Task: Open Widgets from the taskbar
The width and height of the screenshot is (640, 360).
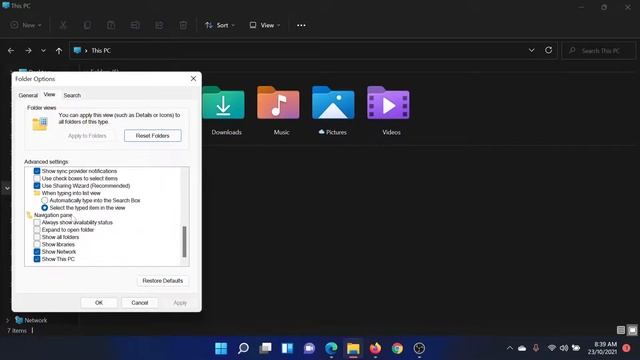Action: [x=287, y=348]
